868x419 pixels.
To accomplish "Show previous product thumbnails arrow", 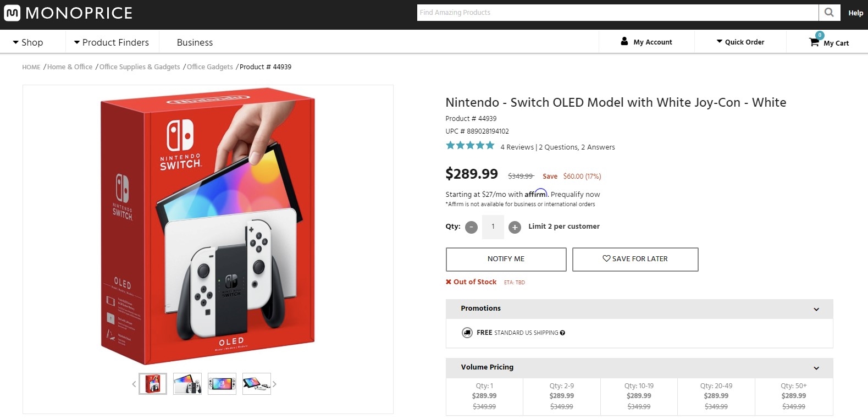I will pos(134,384).
